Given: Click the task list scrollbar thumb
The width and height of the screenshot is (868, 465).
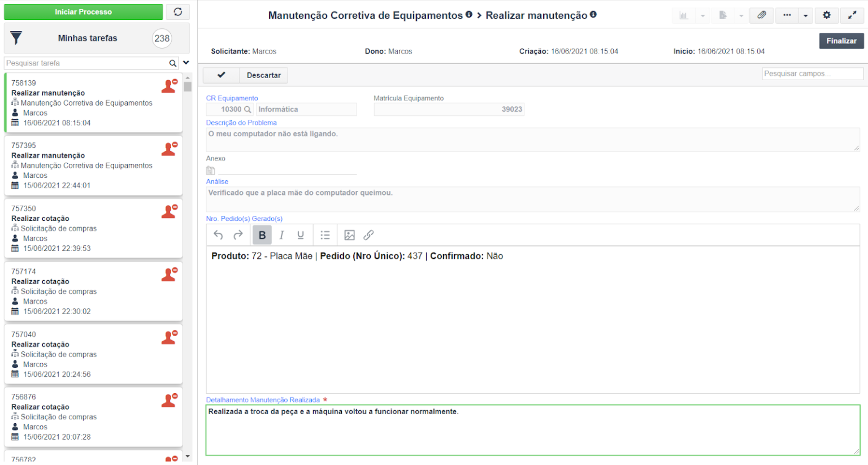Looking at the screenshot, I should coord(188,87).
